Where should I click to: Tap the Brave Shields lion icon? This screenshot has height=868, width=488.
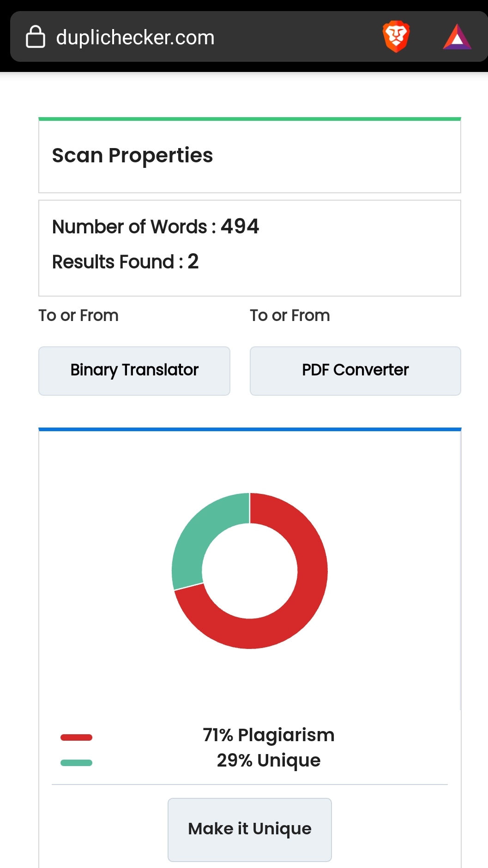(396, 36)
